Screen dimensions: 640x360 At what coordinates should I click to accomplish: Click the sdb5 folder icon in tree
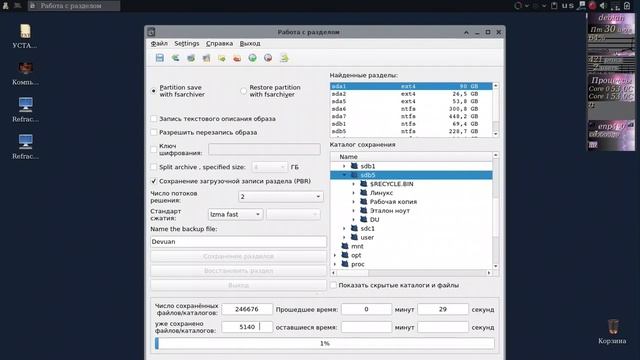pos(354,175)
